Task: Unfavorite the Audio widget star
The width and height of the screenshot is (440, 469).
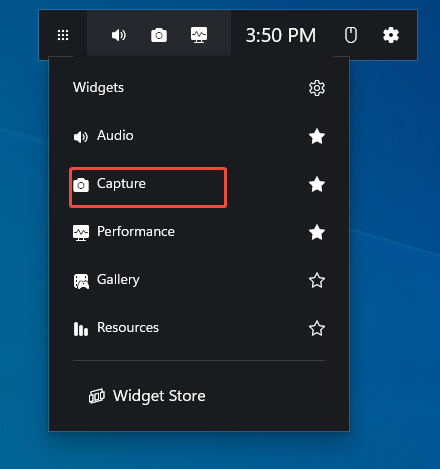Action: [x=317, y=136]
